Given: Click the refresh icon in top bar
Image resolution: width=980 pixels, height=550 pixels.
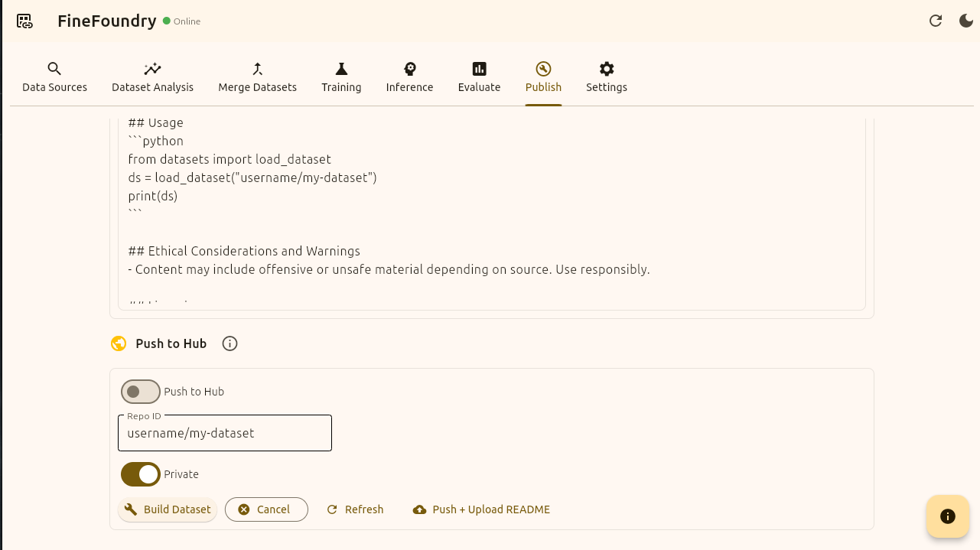Looking at the screenshot, I should (935, 21).
